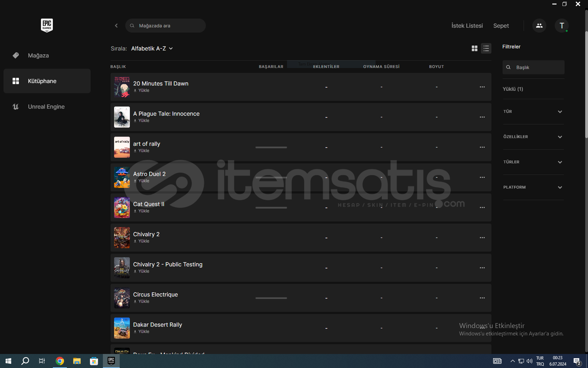Select the Astro Duel 2 title
The image size is (588, 368).
pos(149,174)
